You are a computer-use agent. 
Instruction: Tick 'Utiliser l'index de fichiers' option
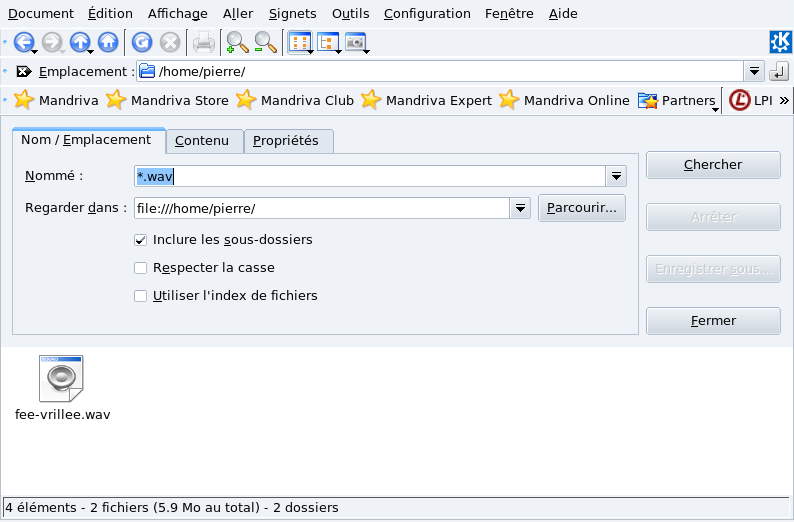(141, 296)
